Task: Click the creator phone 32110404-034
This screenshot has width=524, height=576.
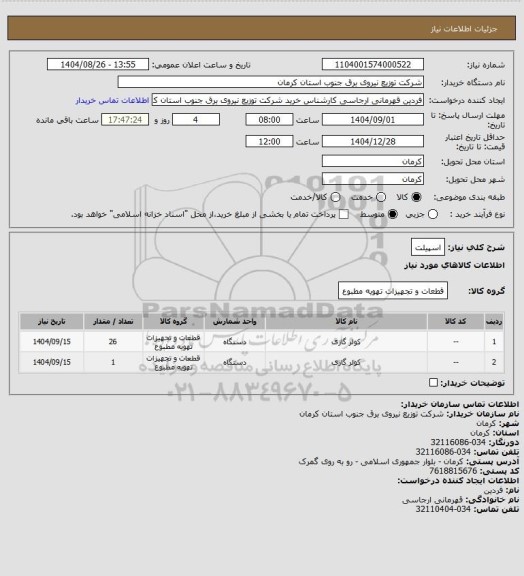Action: [x=443, y=509]
